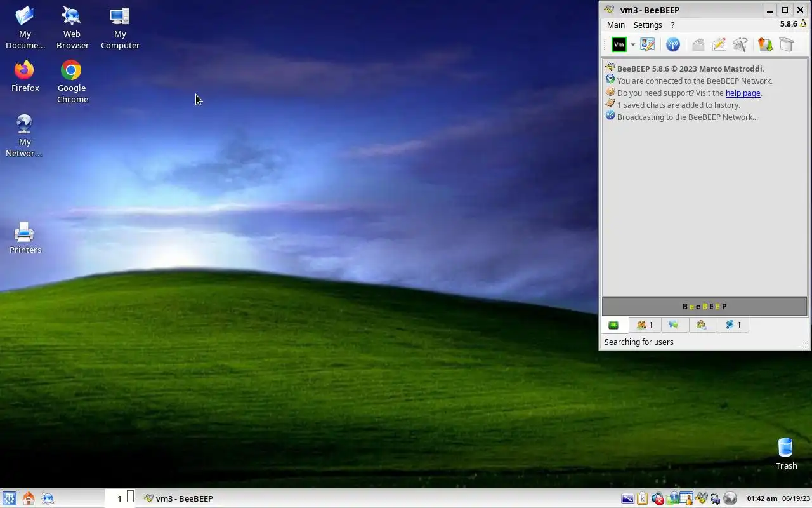Open the Settings menu
Image resolution: width=812 pixels, height=508 pixels.
click(x=648, y=25)
